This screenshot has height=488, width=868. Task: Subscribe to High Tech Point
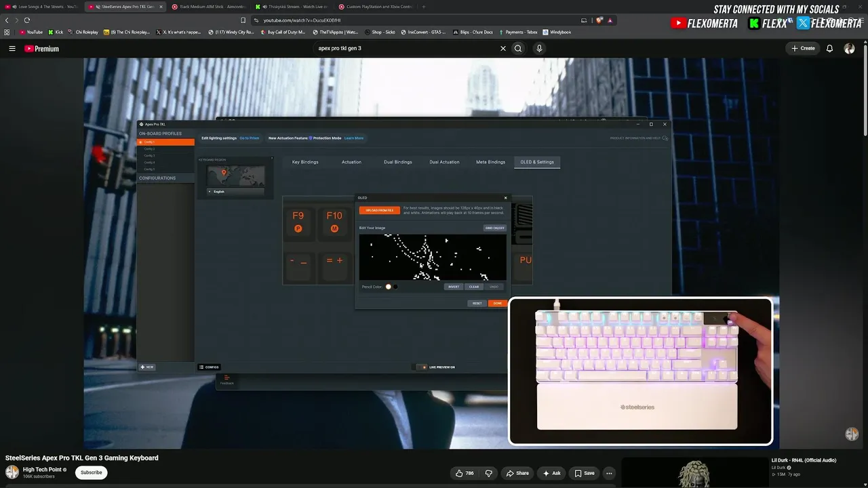pos(91,472)
